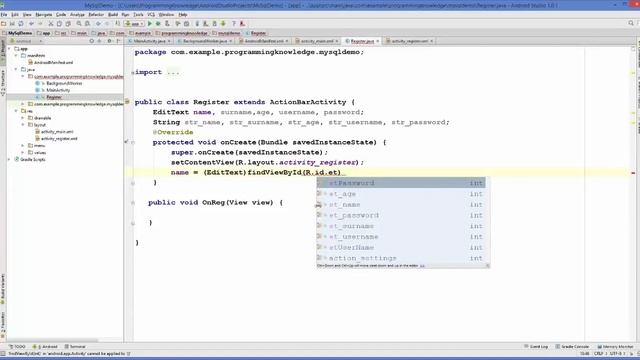Close the Register.java editor tab
Image resolution: width=640 pixels, height=360 pixels.
[378, 41]
